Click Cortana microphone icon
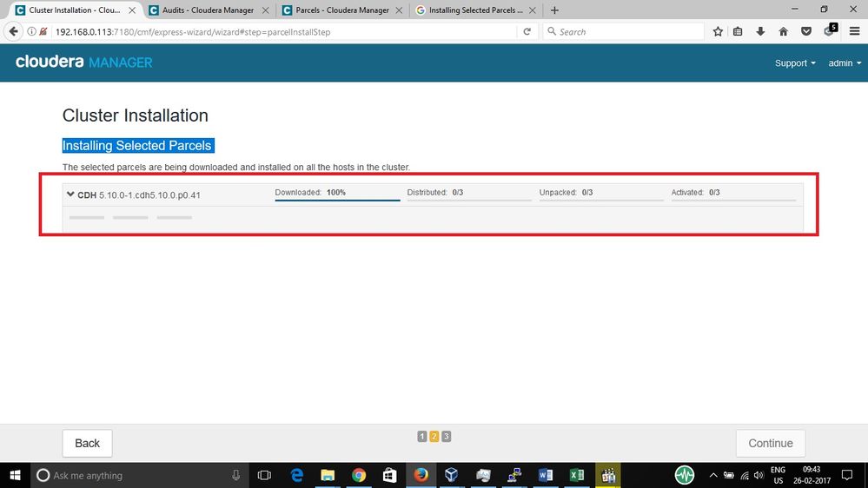Viewport: 868px width, 488px height. click(235, 475)
